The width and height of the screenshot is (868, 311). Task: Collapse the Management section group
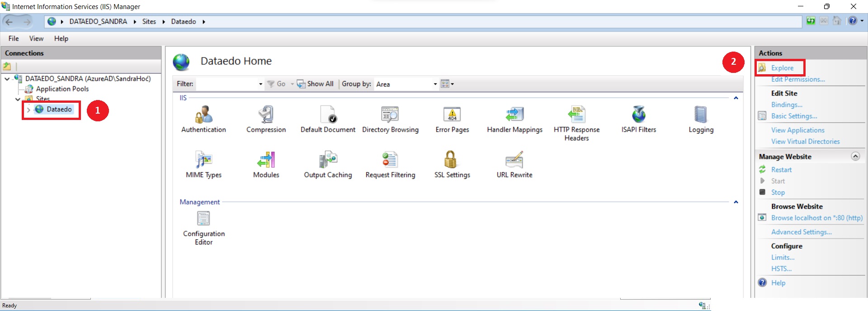pos(736,202)
